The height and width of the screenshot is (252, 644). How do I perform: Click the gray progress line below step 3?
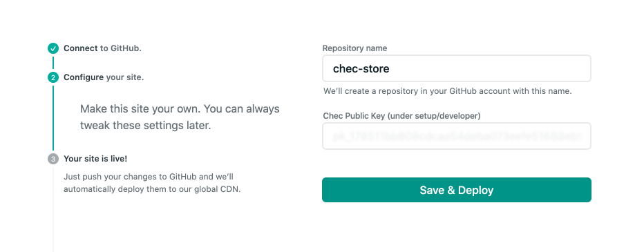click(x=53, y=209)
